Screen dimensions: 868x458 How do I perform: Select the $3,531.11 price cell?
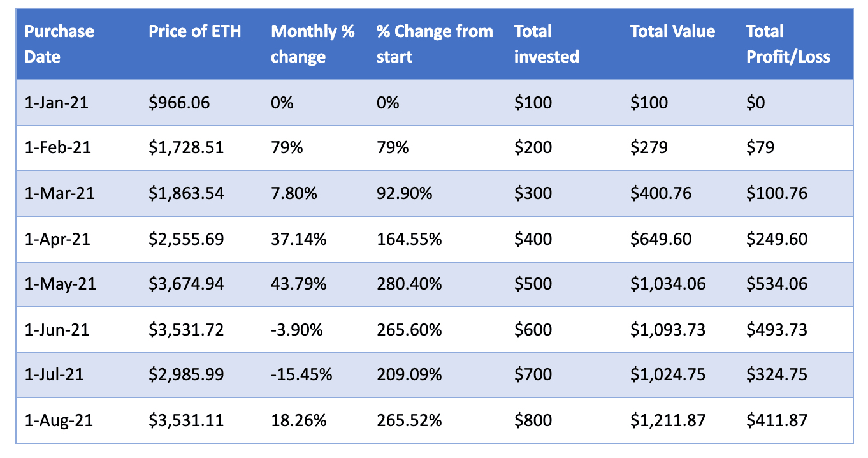pos(186,420)
